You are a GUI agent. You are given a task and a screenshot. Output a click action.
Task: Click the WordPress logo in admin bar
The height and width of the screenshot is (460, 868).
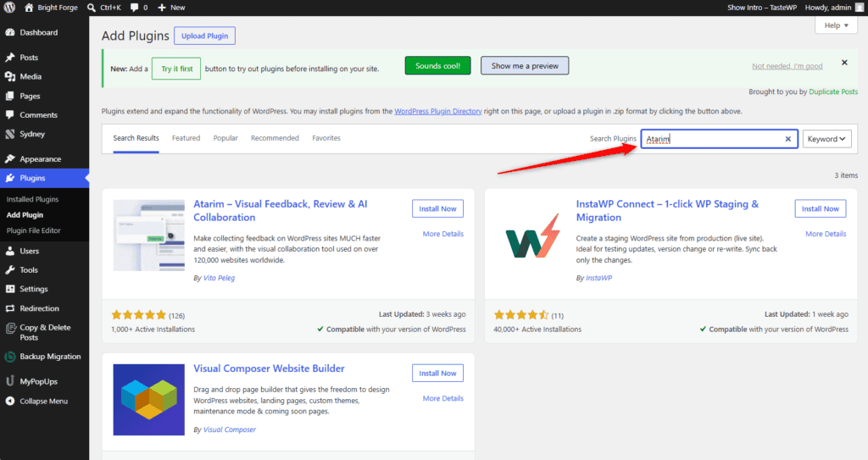(x=9, y=8)
